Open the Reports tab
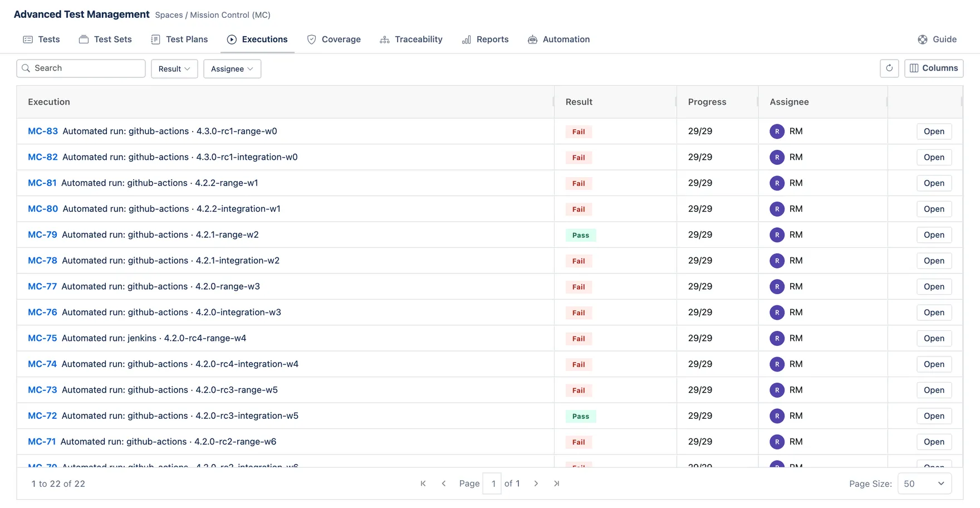This screenshot has width=980, height=508. click(485, 40)
